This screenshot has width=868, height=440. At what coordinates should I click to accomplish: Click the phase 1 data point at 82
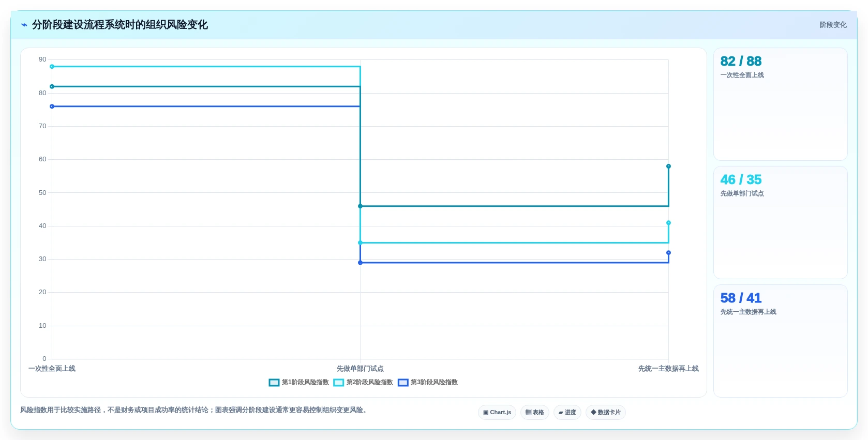click(52, 86)
